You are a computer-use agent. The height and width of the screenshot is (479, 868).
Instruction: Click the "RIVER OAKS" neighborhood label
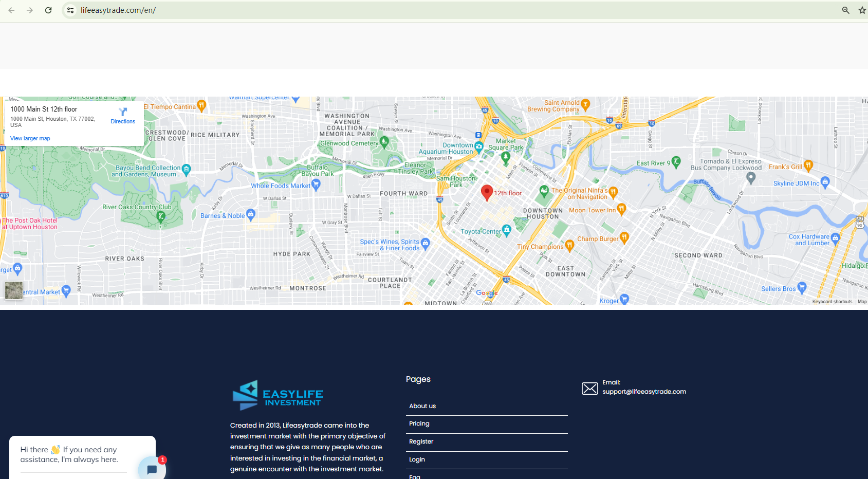click(125, 259)
